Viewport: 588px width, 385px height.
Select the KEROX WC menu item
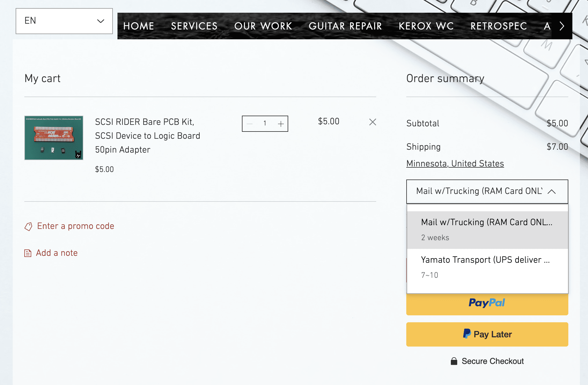(426, 26)
